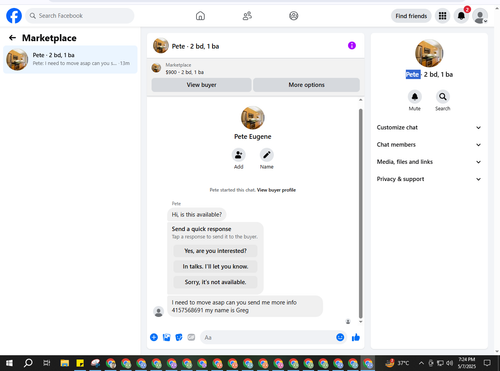Click the chat scrollbar
Image resolution: width=500 pixels, height=371 pixels.
(360, 213)
